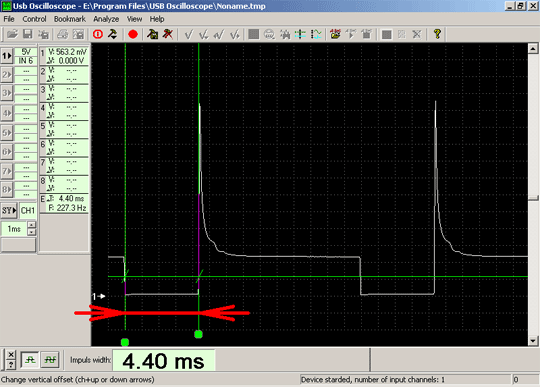Select the rising edge impulse mode icon

coord(30,360)
